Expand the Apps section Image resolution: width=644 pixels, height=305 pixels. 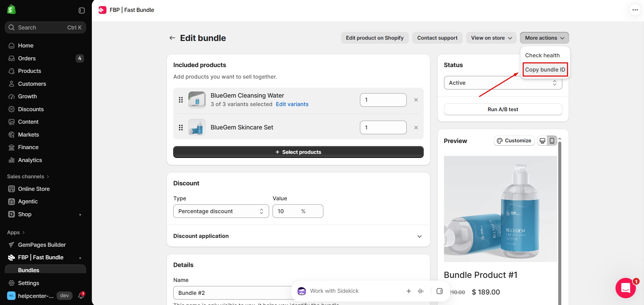[x=16, y=232]
